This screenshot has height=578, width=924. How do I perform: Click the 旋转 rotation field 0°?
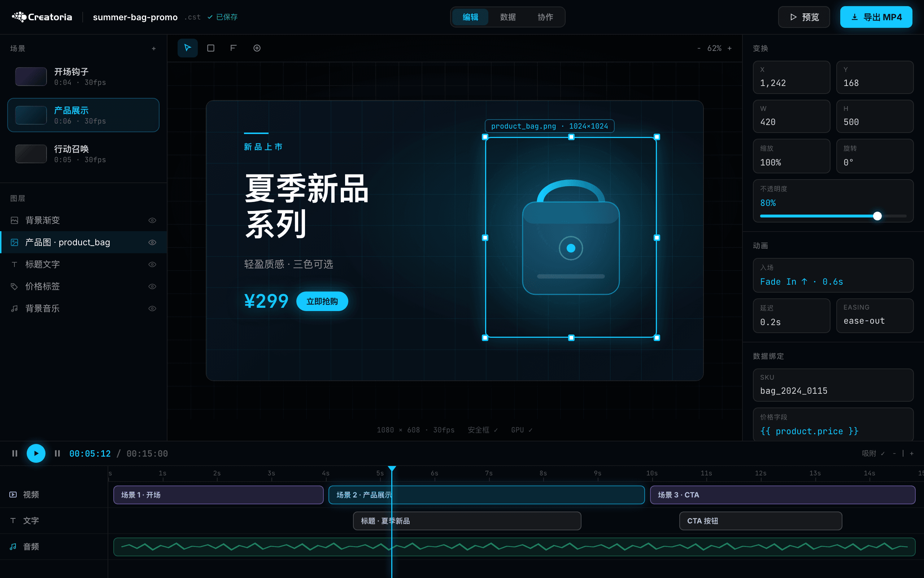(875, 156)
